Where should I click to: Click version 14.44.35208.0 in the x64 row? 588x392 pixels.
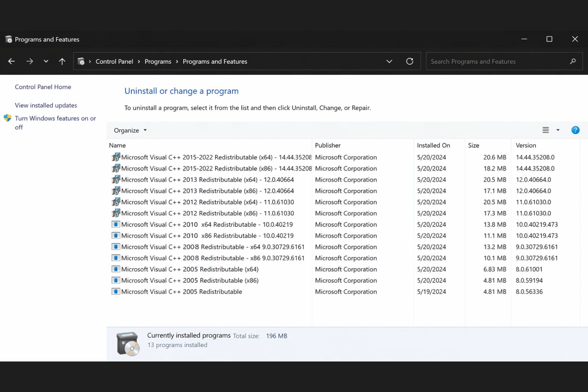[x=535, y=157]
